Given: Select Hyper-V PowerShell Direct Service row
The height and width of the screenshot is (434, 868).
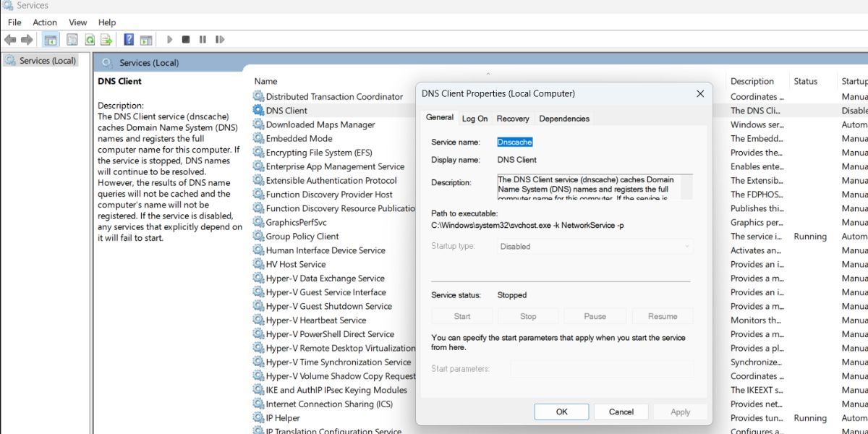Looking at the screenshot, I should coord(330,334).
